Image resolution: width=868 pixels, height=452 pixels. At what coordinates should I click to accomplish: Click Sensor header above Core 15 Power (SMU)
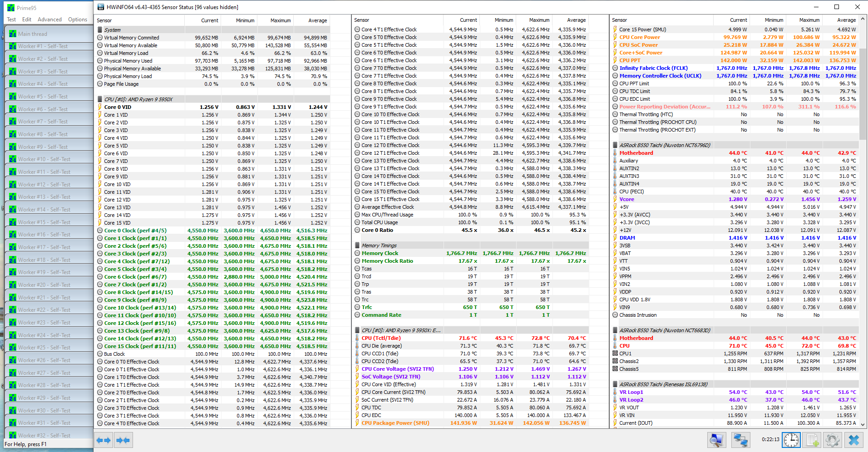661,20
